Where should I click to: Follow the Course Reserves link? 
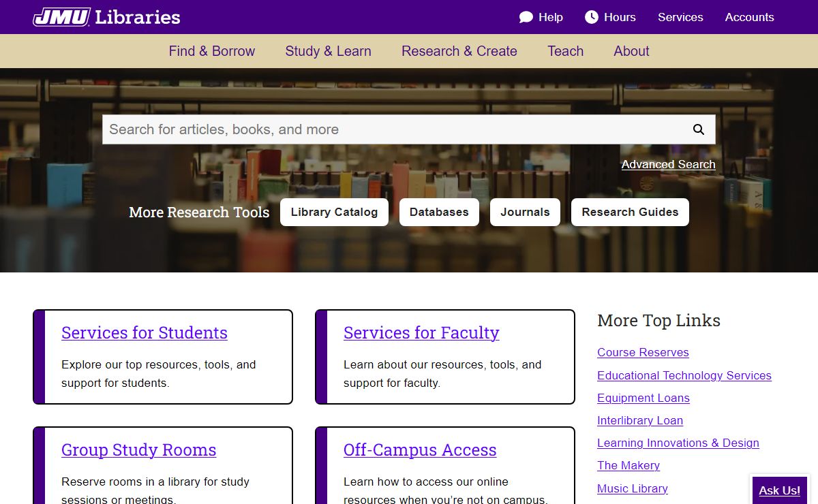(643, 352)
